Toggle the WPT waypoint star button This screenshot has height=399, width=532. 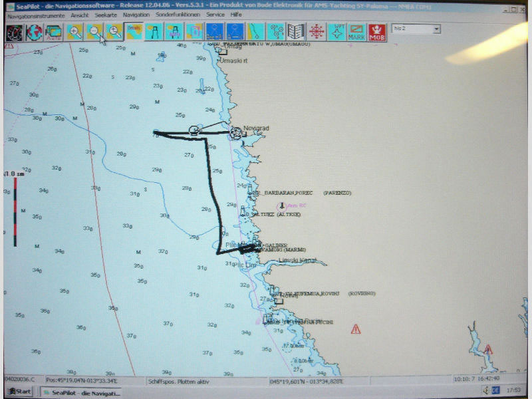click(337, 31)
